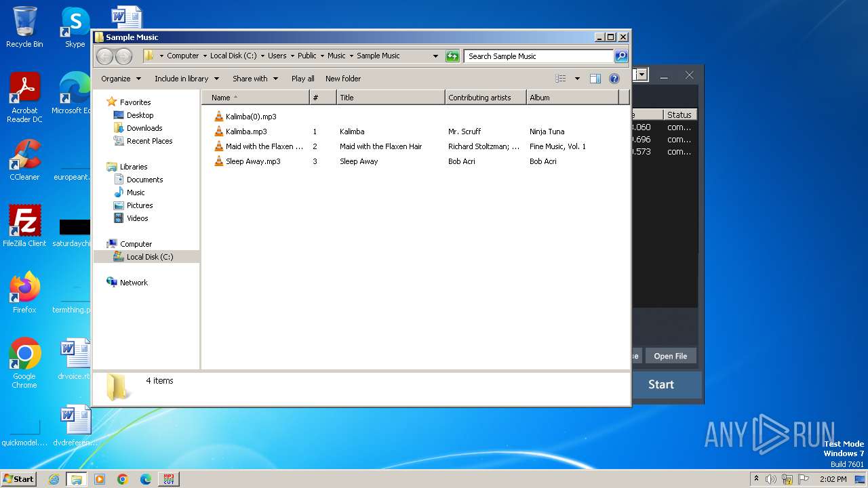Screen dimensions: 868x488
Task: Click the search magnifier icon
Action: coord(620,56)
